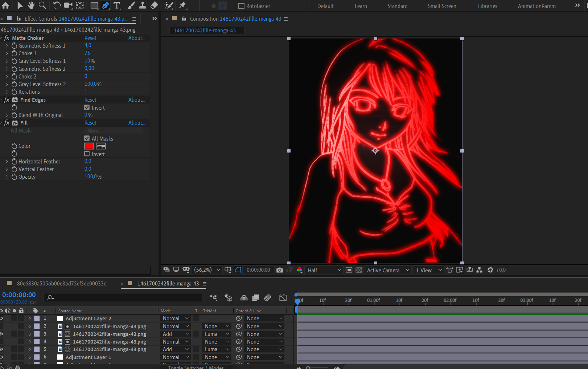588x369 pixels.
Task: Select the Zoom magnifier tool
Action: [x=42, y=5]
